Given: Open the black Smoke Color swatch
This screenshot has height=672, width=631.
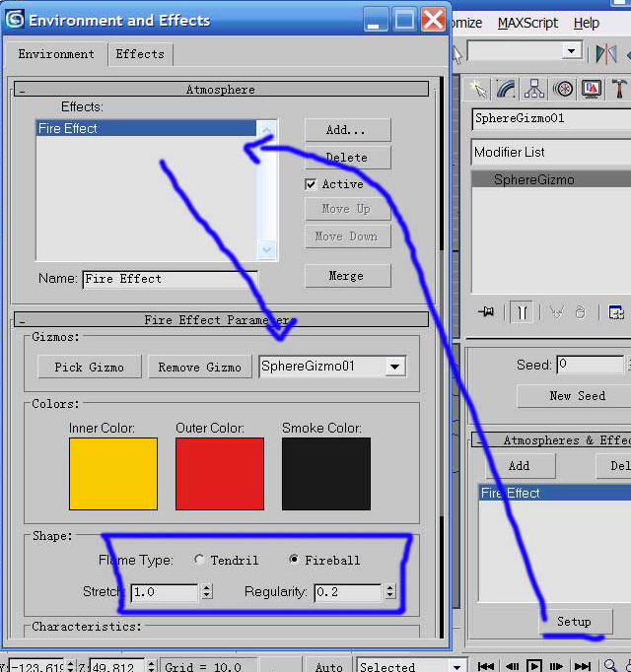Looking at the screenshot, I should tap(326, 474).
